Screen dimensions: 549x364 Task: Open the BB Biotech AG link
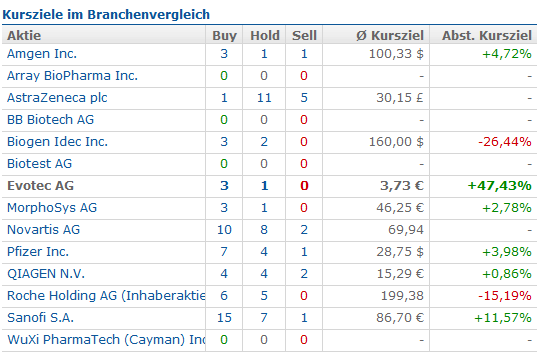click(x=50, y=120)
